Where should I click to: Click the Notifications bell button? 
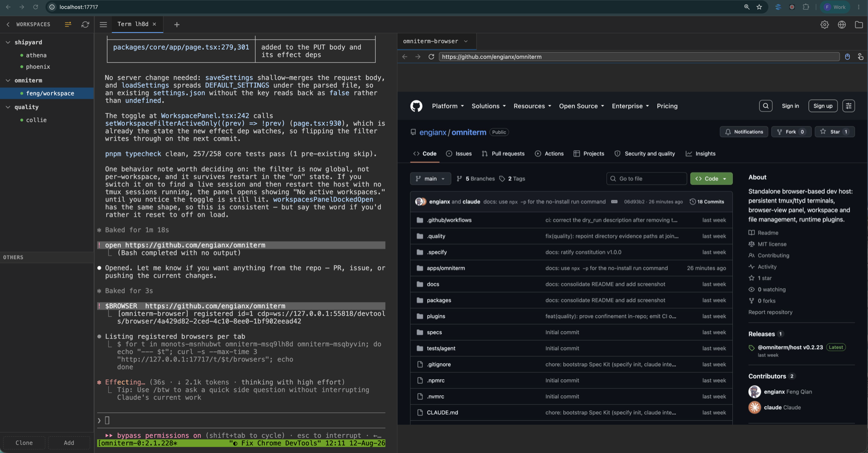point(744,132)
